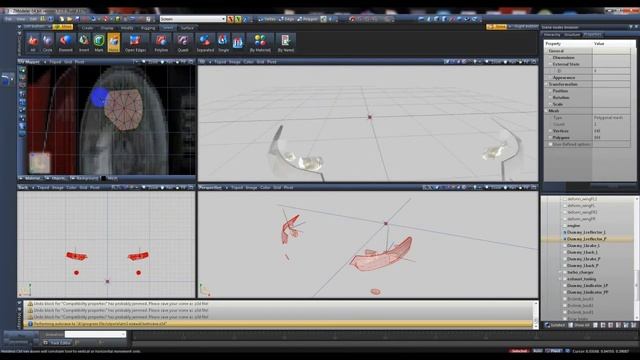The height and width of the screenshot is (360, 640).
Task: Open the File menu
Action: pyautogui.click(x=8, y=19)
